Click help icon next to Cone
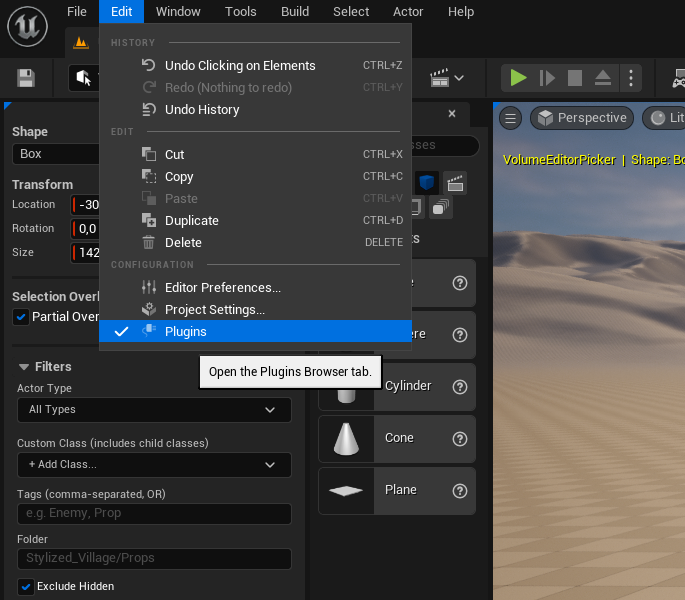685x600 pixels. click(460, 439)
